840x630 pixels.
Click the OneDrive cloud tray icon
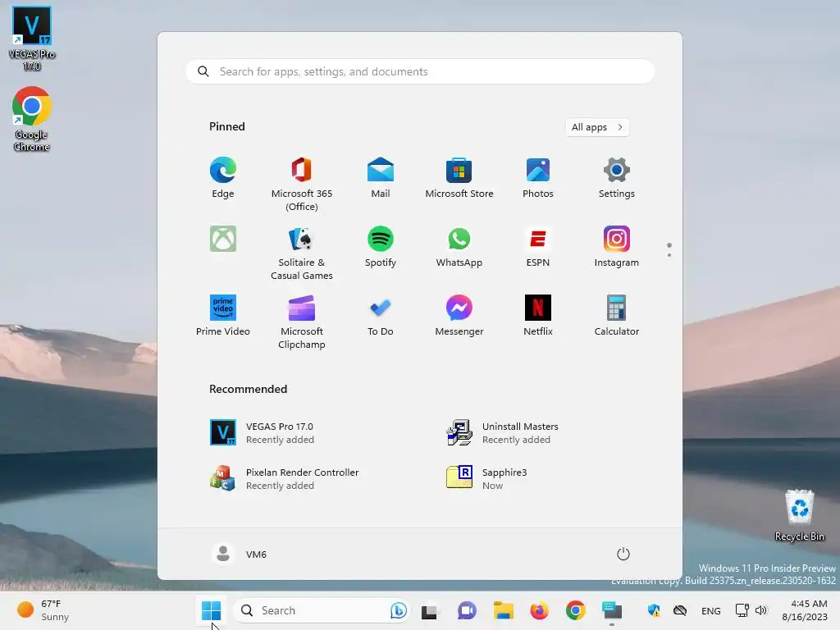pos(680,610)
